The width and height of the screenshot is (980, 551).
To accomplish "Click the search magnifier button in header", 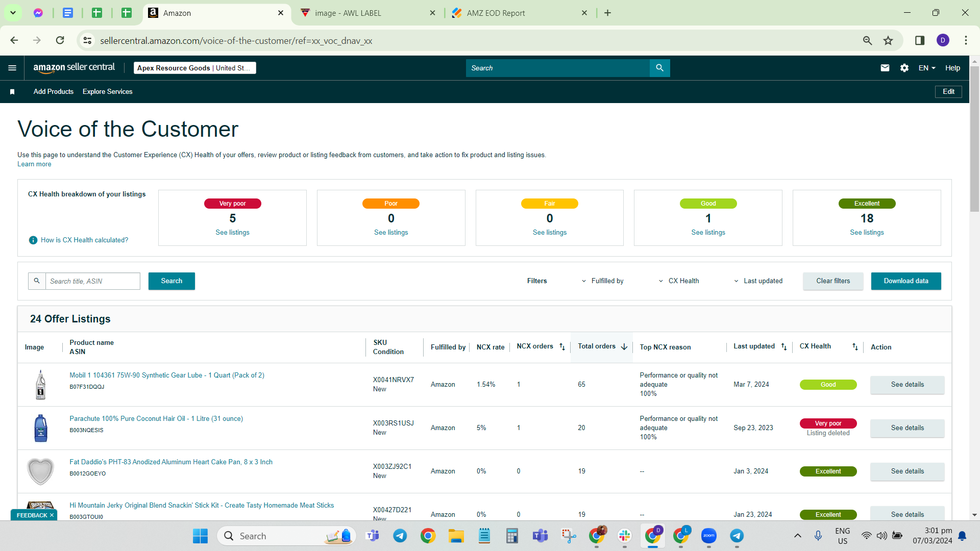I will (659, 68).
